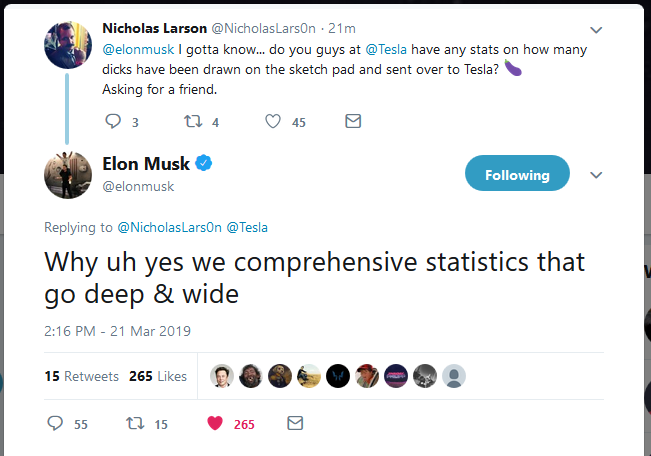This screenshot has width=651, height=456.
Task: Open the @Tesla mention in Nicholas's tweet
Action: click(386, 49)
